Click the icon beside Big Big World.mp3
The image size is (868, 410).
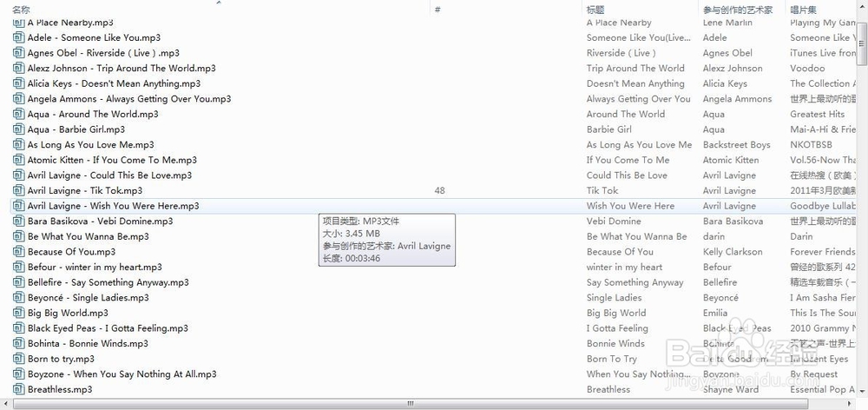pos(19,313)
